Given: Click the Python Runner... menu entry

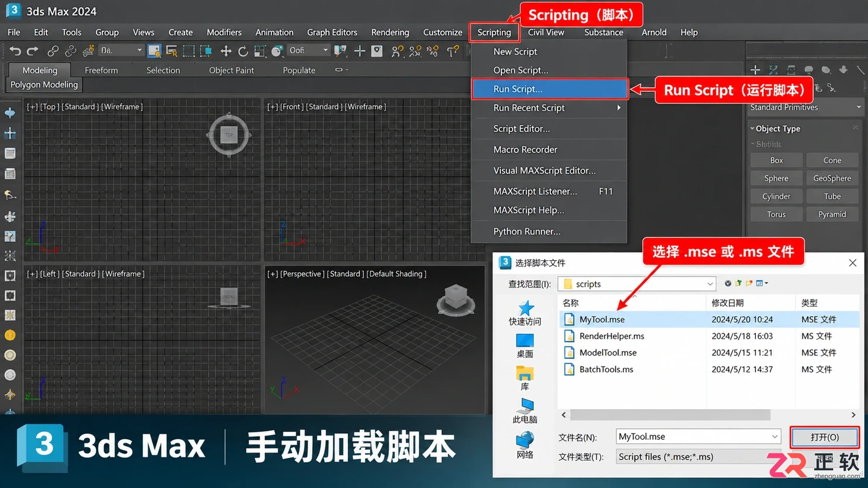Looking at the screenshot, I should pos(549,231).
